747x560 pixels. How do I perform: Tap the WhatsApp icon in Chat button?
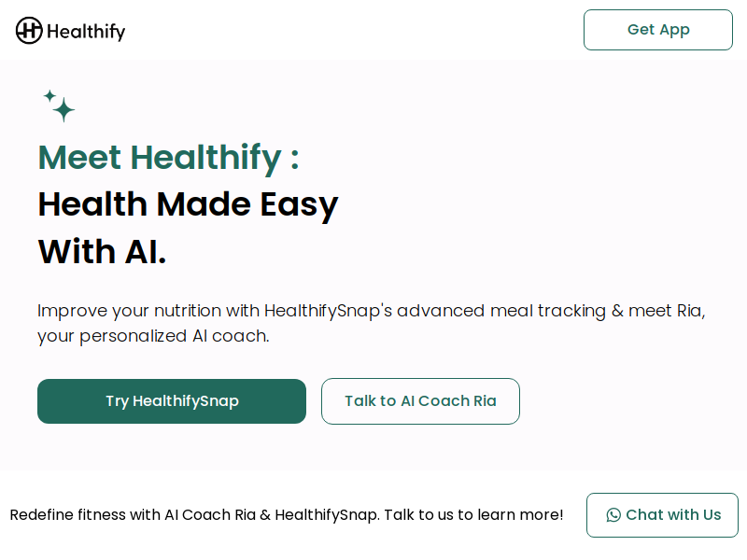(613, 515)
